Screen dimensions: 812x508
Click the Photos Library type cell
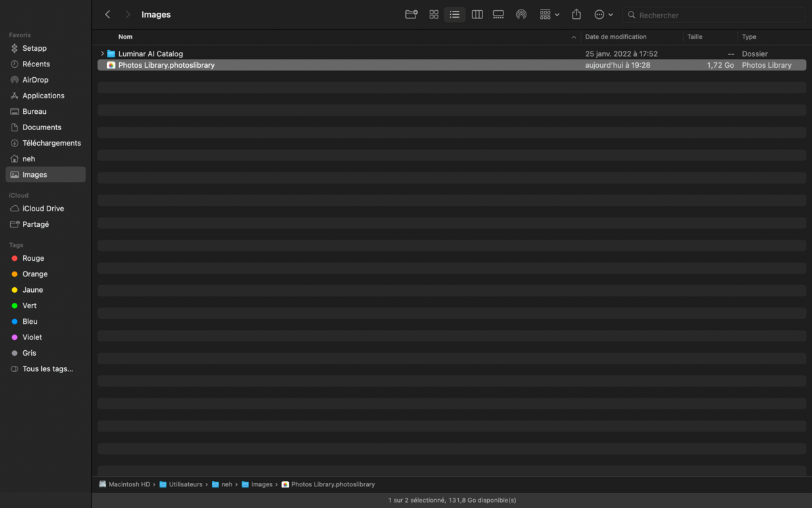pyautogui.click(x=767, y=65)
